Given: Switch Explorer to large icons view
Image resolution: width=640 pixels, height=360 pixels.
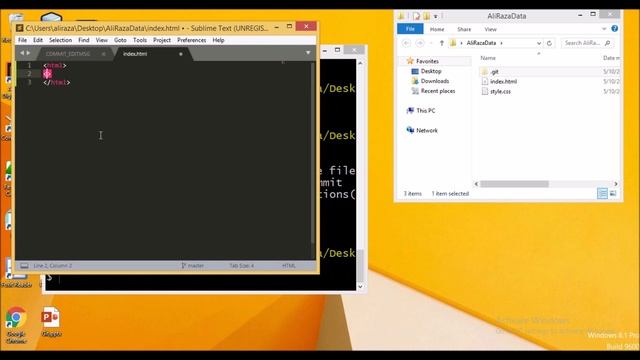Looking at the screenshot, I should point(613,193).
